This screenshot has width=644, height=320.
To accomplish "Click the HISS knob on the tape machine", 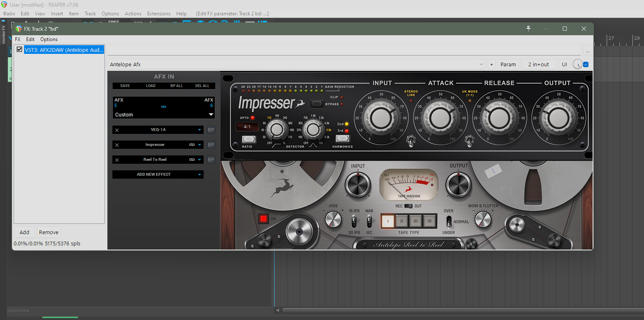I will pos(333,219).
